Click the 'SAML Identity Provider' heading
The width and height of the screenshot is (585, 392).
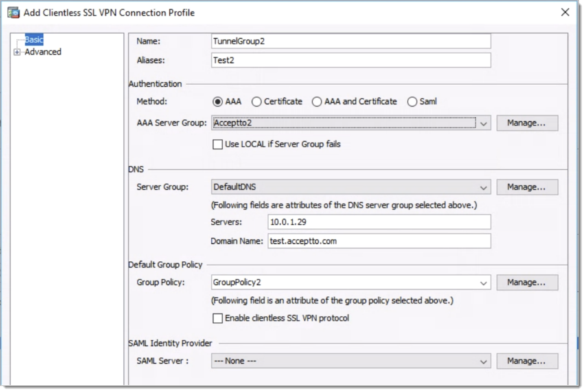pos(170,344)
